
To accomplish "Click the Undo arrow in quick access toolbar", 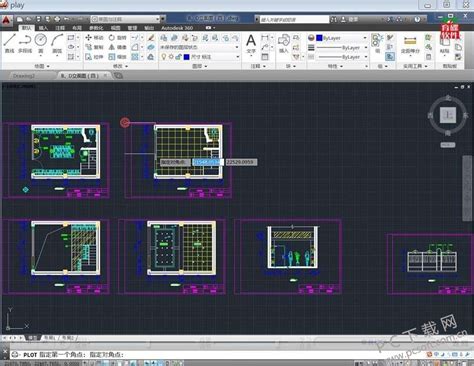I will (67, 19).
